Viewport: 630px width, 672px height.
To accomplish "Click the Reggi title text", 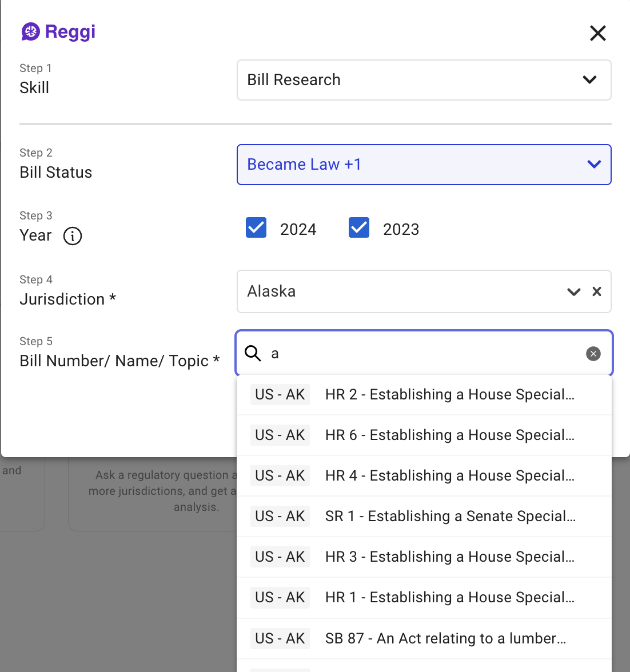I will point(70,32).
